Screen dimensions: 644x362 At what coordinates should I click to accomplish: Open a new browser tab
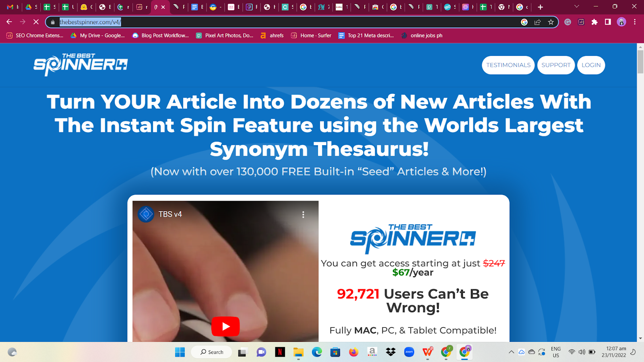click(x=540, y=7)
